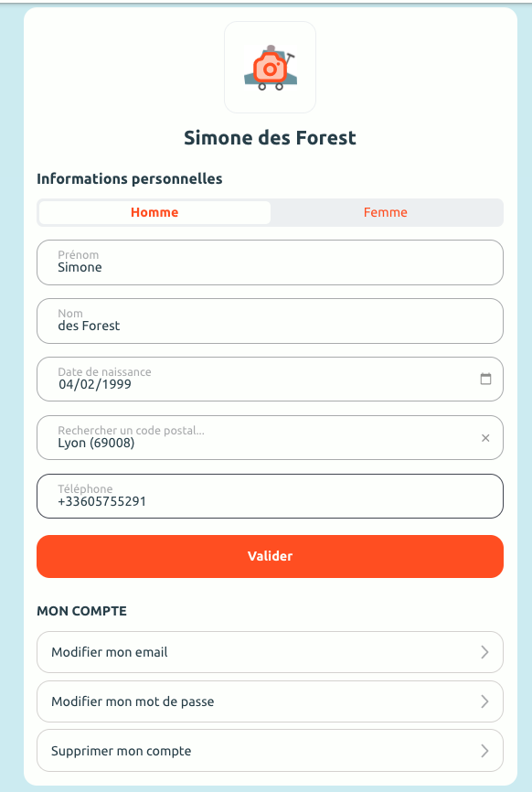Click the Informations personnelles heading
The height and width of the screenshot is (792, 532).
click(130, 179)
